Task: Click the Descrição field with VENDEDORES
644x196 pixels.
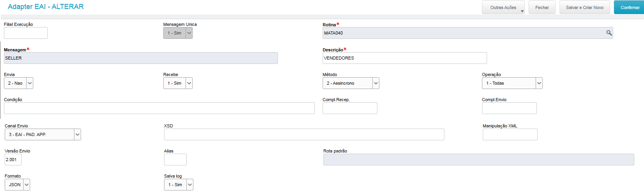Action: click(404, 58)
